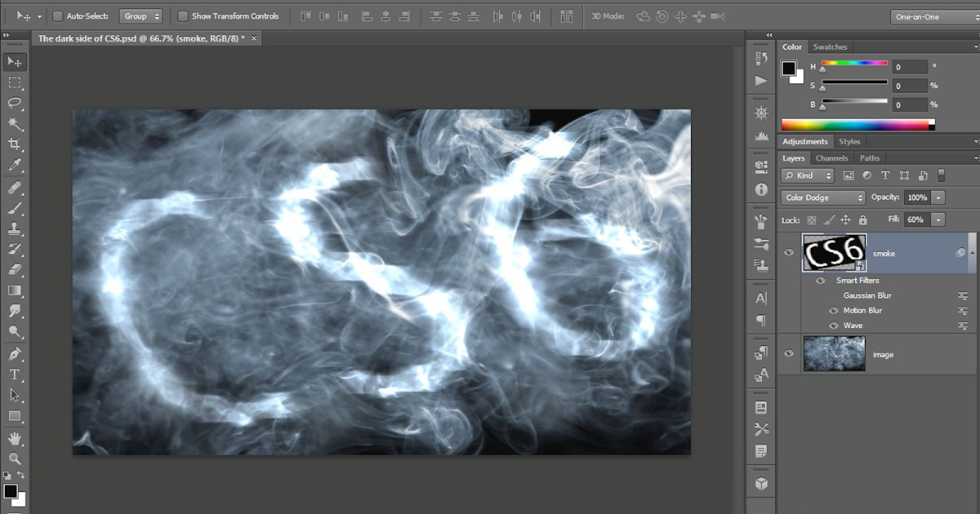Open the Histogram panel icon
Image resolution: width=980 pixels, height=514 pixels.
pos(761,135)
